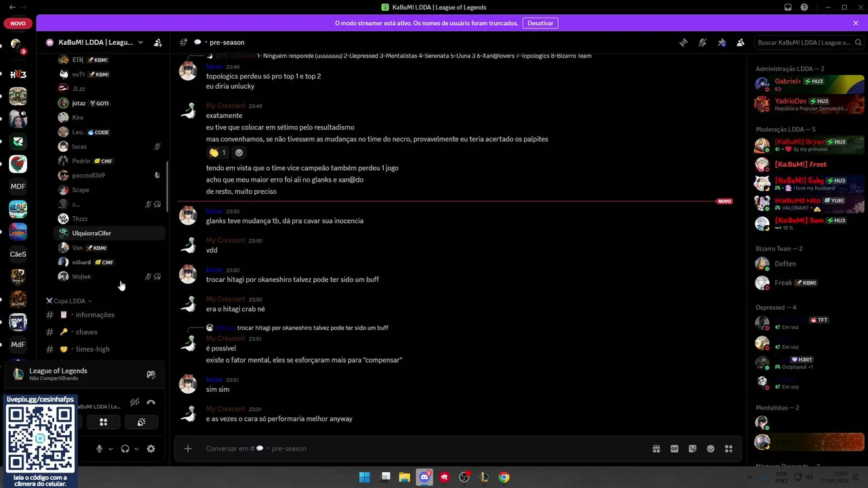Deafen with the headphones button

tap(125, 449)
